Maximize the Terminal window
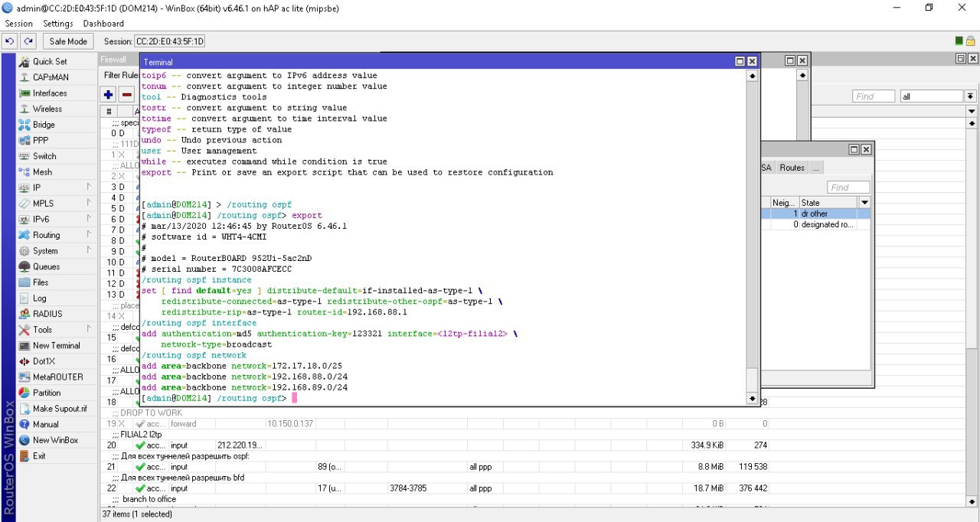The image size is (980, 522). 740,61
